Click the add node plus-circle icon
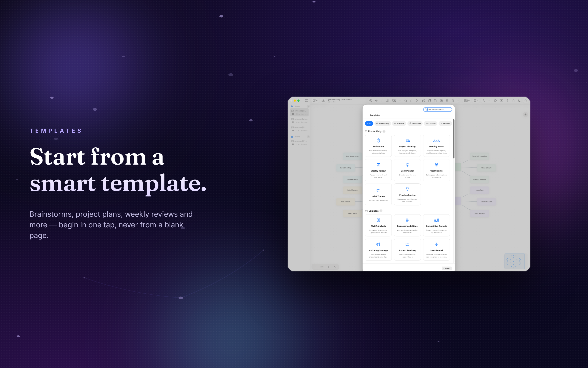588x368 pixels. point(371,101)
